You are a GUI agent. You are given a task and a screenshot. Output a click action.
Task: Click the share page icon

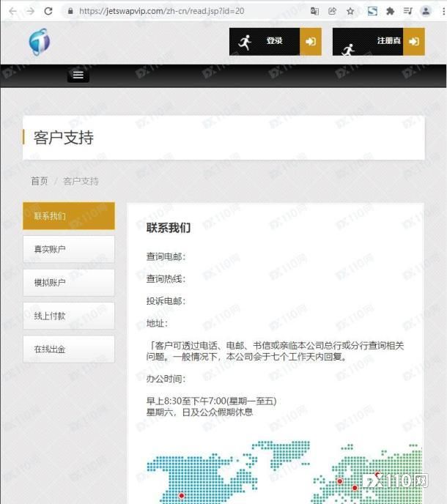[x=332, y=11]
